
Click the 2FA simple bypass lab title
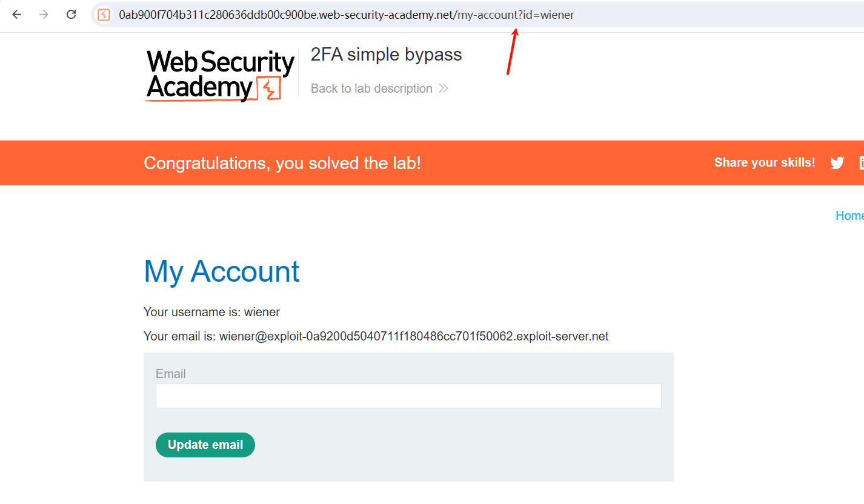click(x=386, y=55)
